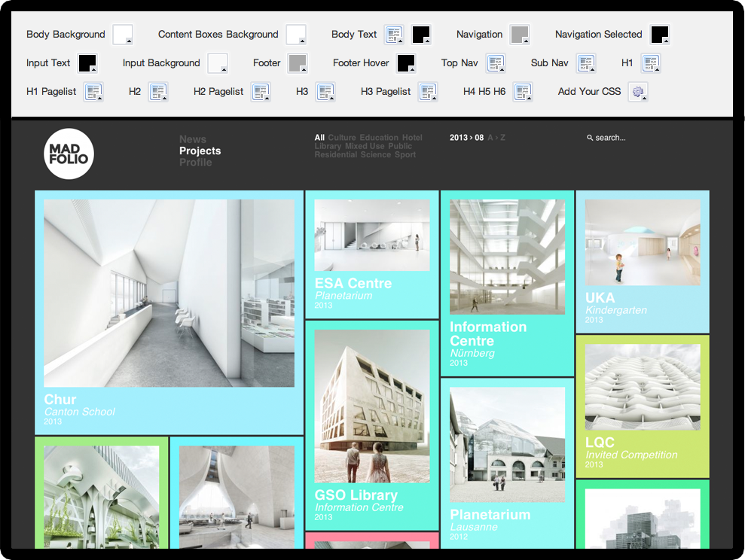
Task: Change the Footer gray color swatch
Action: [298, 63]
